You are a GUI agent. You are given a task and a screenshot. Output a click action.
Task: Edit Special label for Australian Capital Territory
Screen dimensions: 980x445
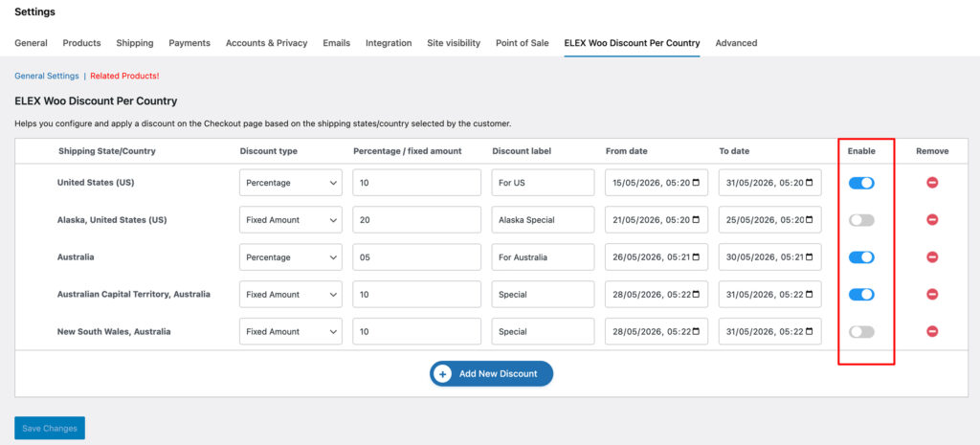click(543, 295)
